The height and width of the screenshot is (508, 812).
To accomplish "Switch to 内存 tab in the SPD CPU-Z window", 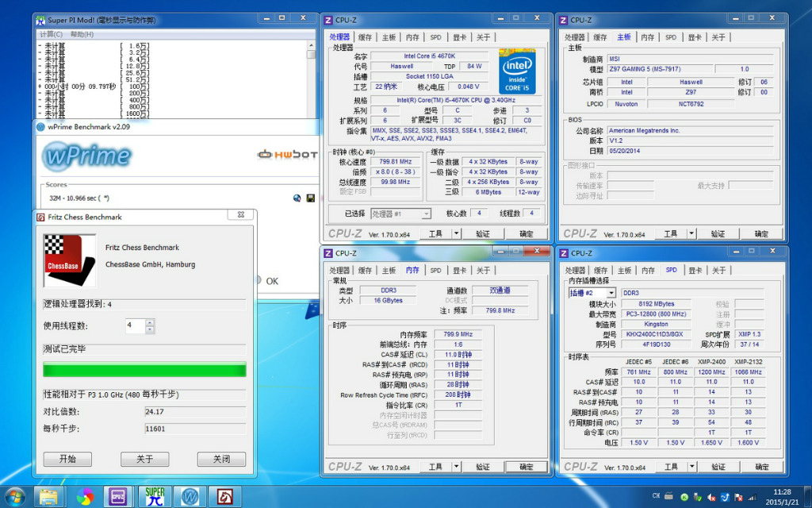I will pos(648,271).
